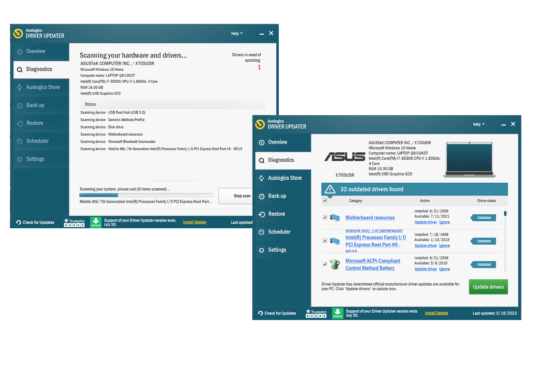The height and width of the screenshot is (392, 552).
Task: Click Ignore link for Microsoft ACPI-Compliant Battery
Action: coord(444,269)
